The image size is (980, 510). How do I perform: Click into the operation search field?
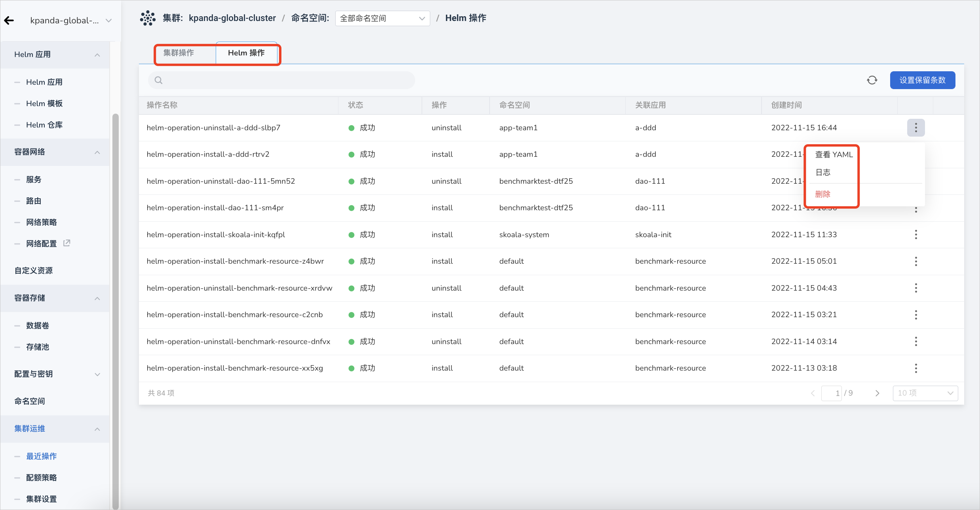click(x=281, y=80)
